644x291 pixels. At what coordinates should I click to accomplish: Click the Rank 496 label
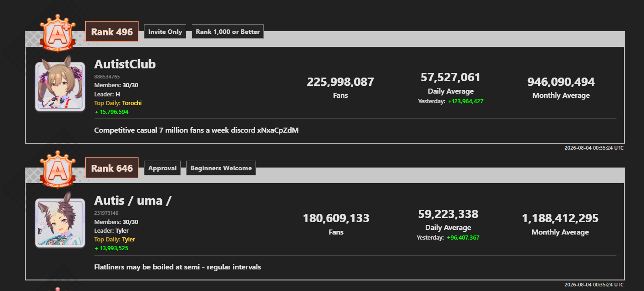point(112,32)
